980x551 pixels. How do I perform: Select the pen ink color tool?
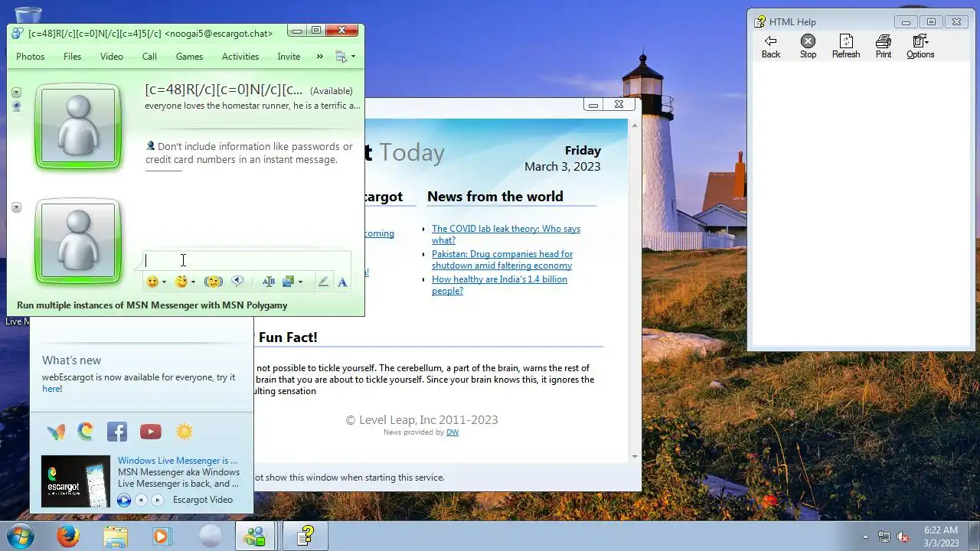click(x=323, y=282)
